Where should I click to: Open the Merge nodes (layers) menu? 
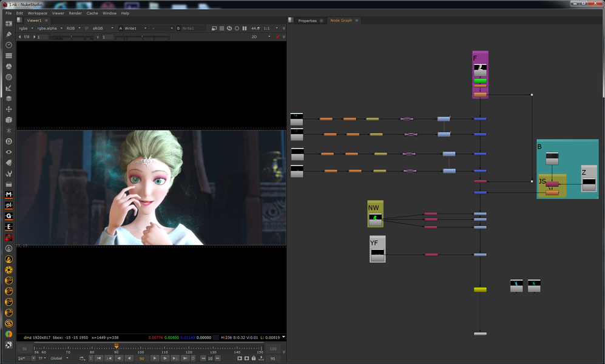click(8, 99)
